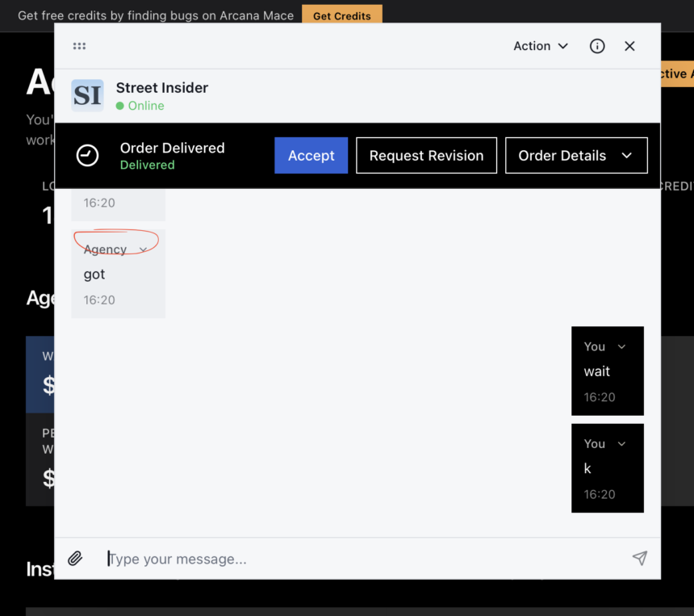694x616 pixels.
Task: Click the Street Insider SI avatar
Action: coord(87,95)
